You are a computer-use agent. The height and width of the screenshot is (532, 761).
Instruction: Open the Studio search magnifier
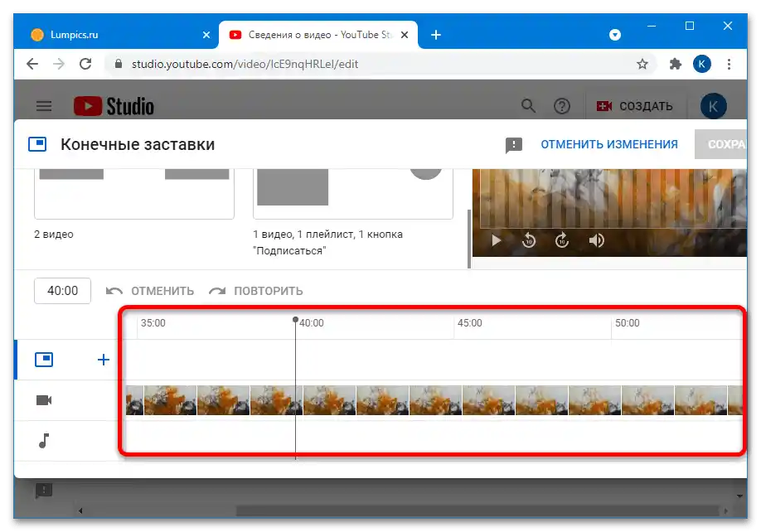pos(528,106)
